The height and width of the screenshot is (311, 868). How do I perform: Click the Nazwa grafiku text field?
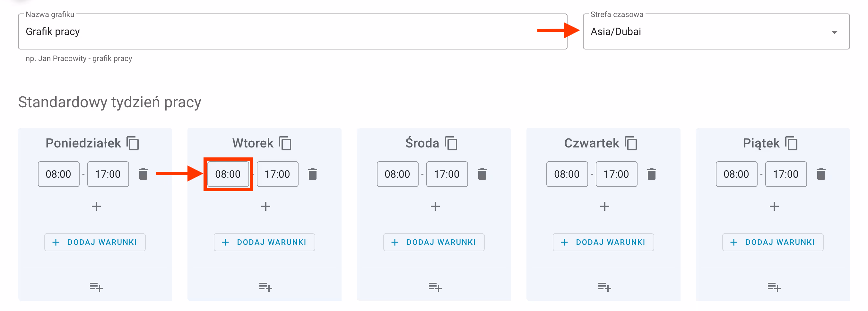pos(292,32)
